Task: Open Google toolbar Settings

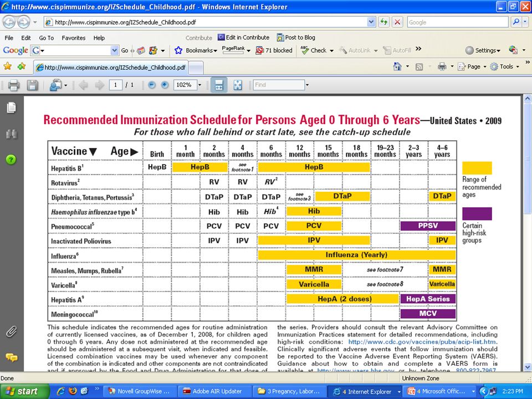Action: point(483,50)
